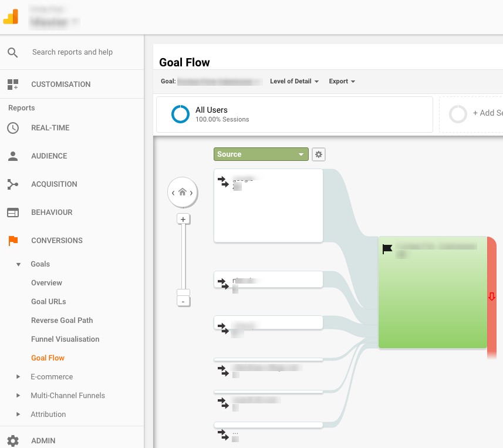
Task: Open the Source dimension dropdown
Action: [261, 154]
